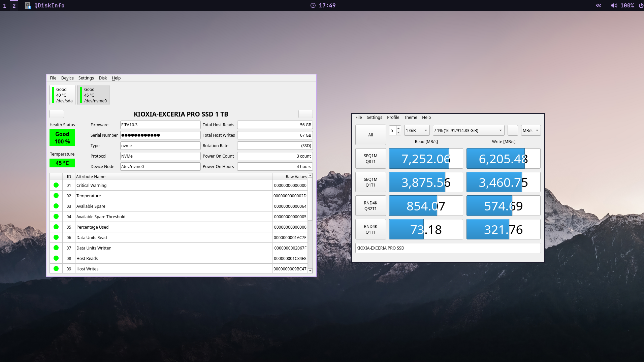Viewport: 644px width, 362px height.
Task: Run the RND4K Q1T1 test
Action: click(x=371, y=229)
